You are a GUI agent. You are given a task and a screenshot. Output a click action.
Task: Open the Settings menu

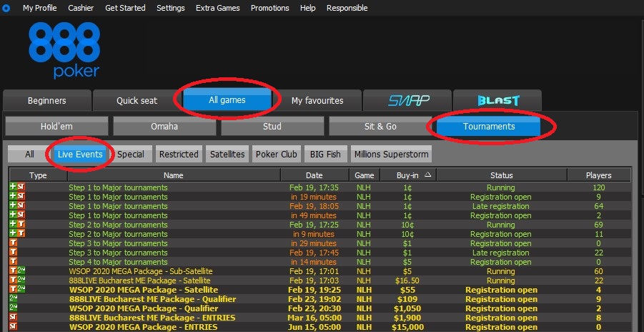click(170, 8)
